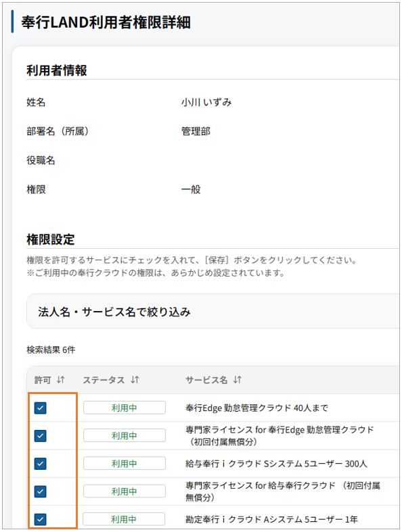Click 利用中 status of 勘定奉行 i クラウド row

(125, 519)
